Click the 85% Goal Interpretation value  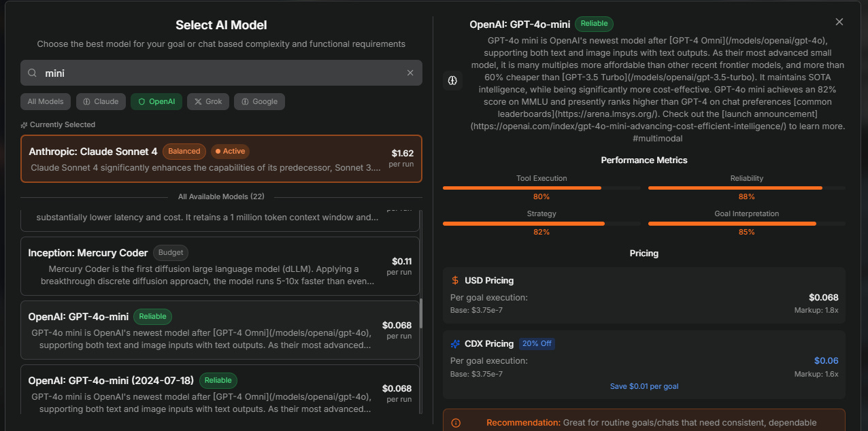tap(746, 232)
